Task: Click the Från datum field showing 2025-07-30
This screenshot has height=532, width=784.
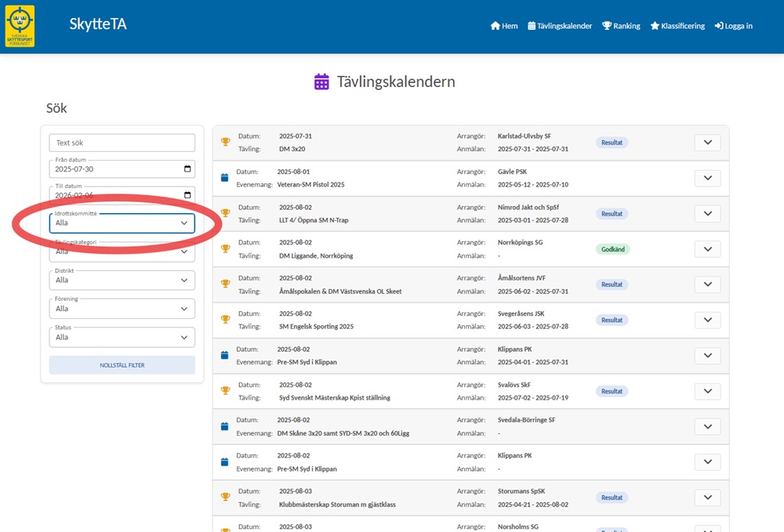Action: tap(122, 168)
